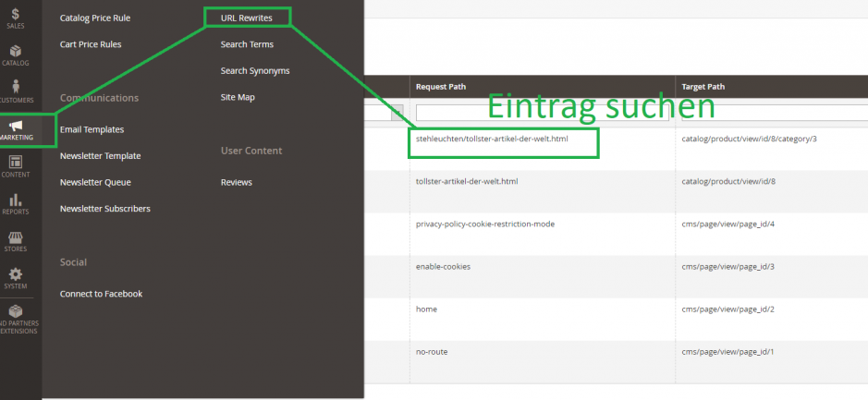Open Reviews under User Content
Screen dimensions: 868x400
coord(237,182)
